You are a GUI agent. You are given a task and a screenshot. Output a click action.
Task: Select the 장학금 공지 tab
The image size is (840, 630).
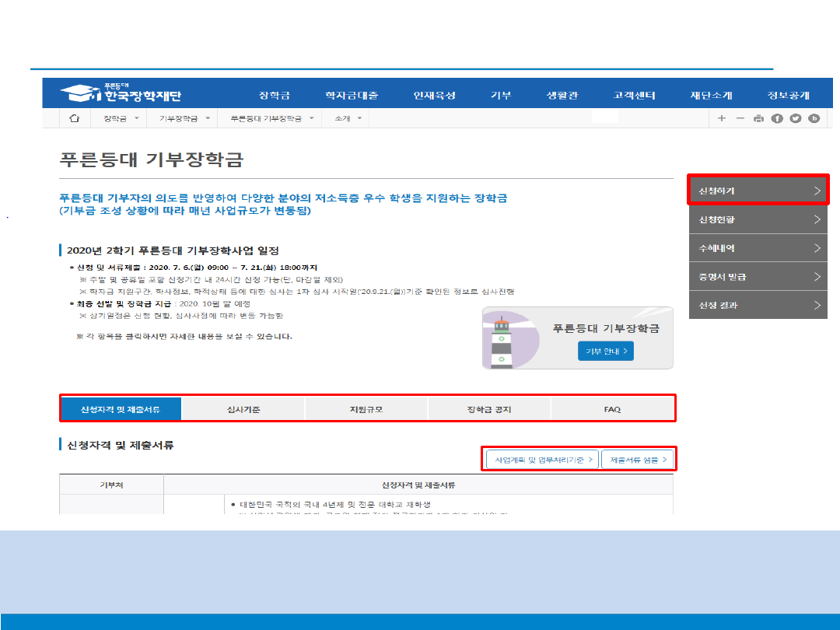[489, 409]
